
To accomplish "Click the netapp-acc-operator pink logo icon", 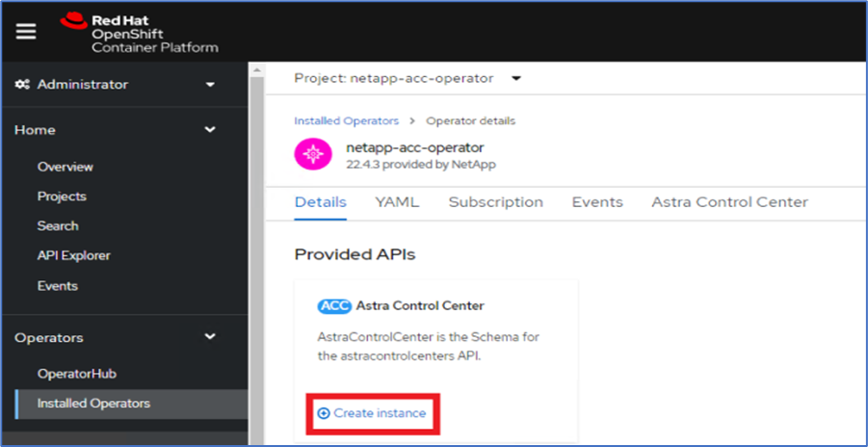I will pyautogui.click(x=314, y=154).
